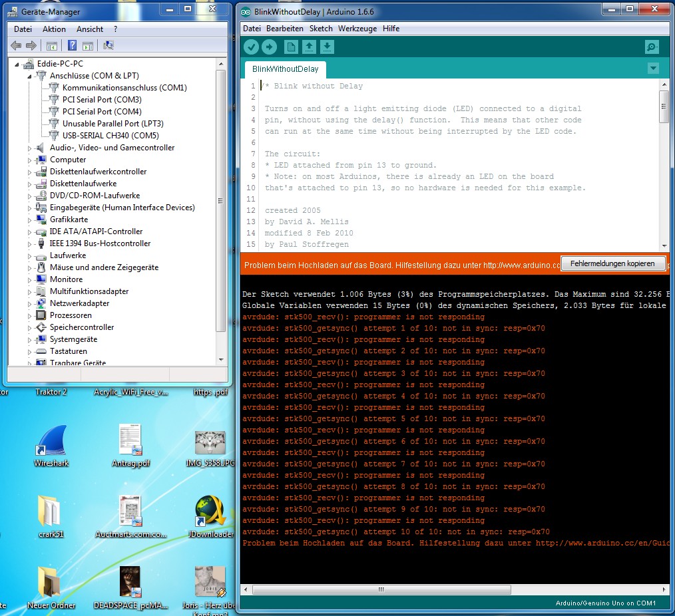The width and height of the screenshot is (675, 616).
Task: Click the code line 'created 2005'
Action: point(293,210)
